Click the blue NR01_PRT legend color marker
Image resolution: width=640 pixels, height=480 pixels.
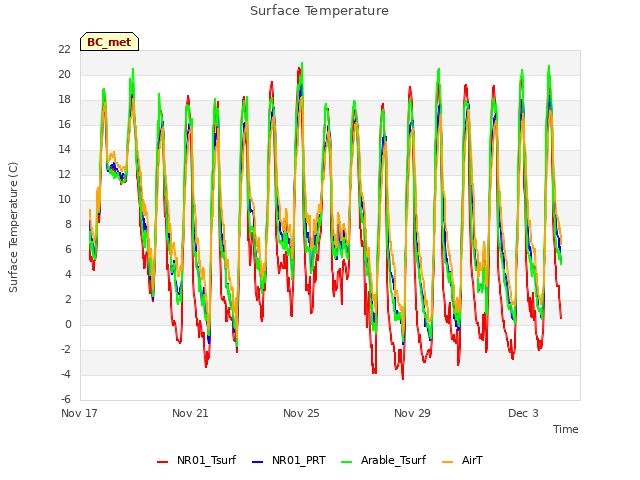pyautogui.click(x=258, y=462)
